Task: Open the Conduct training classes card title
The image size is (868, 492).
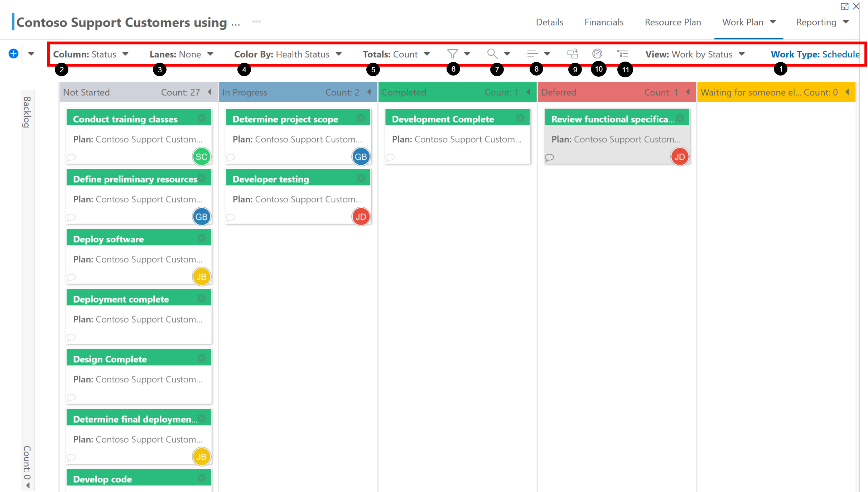Action: (125, 119)
